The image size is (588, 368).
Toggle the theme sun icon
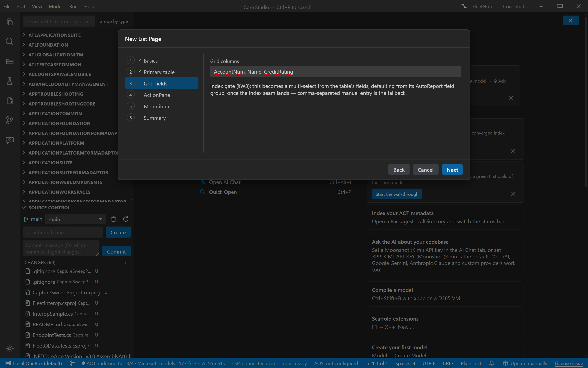10,348
